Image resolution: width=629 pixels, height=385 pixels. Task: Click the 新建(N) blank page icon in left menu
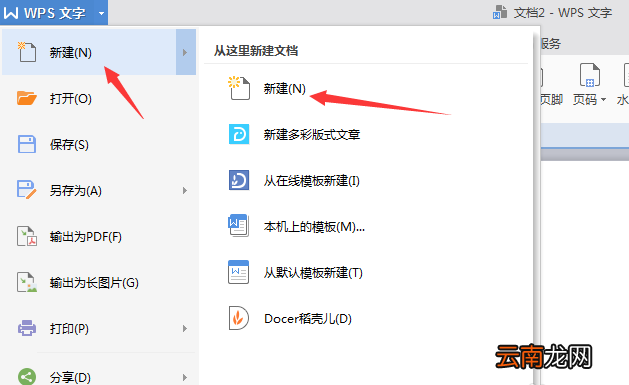[27, 52]
